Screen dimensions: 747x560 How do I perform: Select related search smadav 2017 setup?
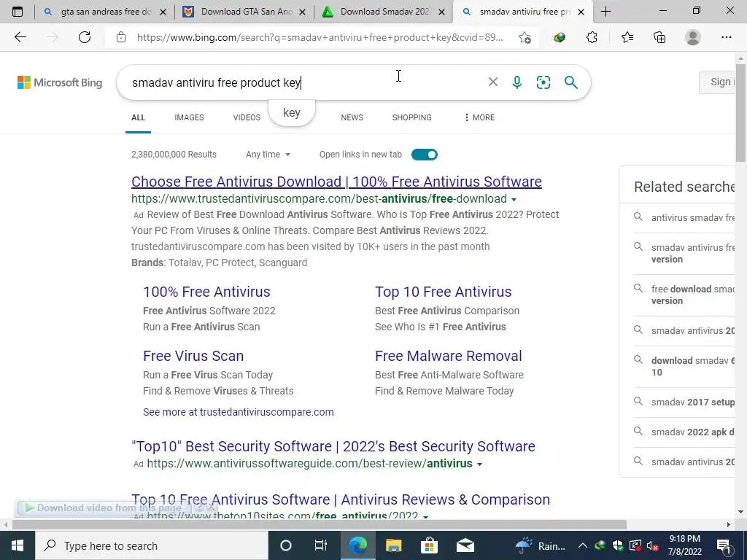click(693, 402)
